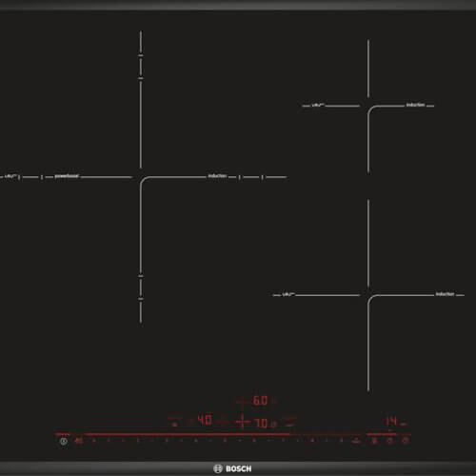
Task: Click center marker of lower right zone
Action: click(368, 296)
